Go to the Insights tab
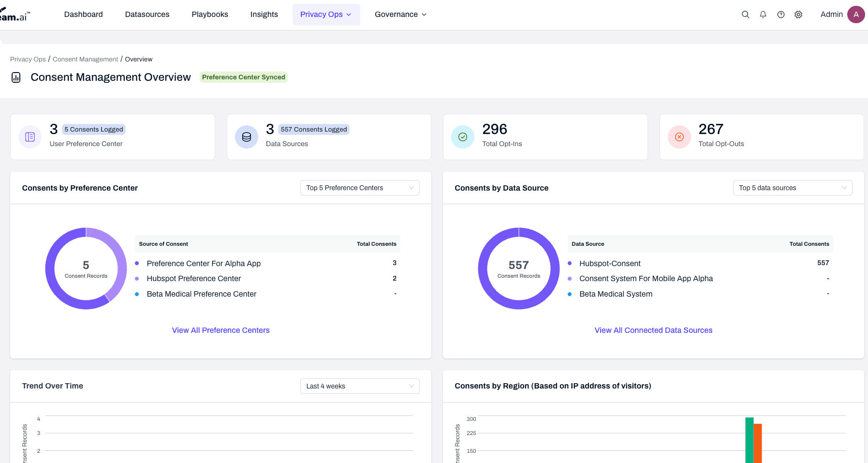The width and height of the screenshot is (868, 463). (x=264, y=15)
